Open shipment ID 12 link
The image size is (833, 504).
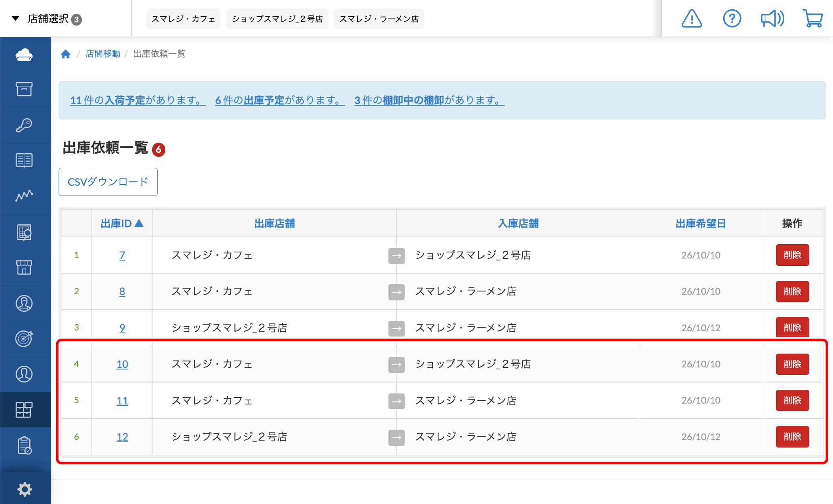[122, 437]
